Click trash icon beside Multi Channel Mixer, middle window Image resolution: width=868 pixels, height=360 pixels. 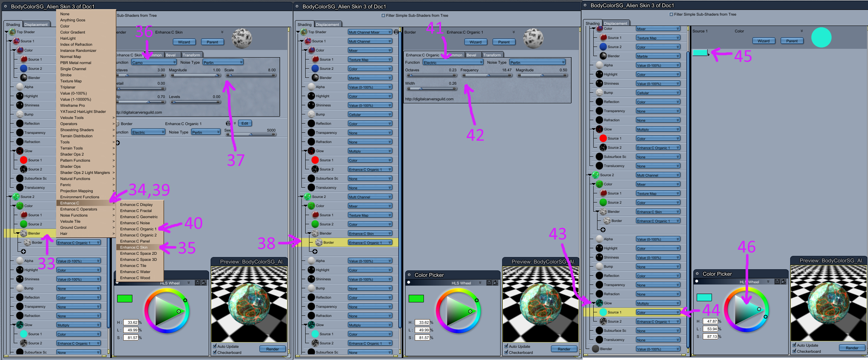[x=396, y=32]
